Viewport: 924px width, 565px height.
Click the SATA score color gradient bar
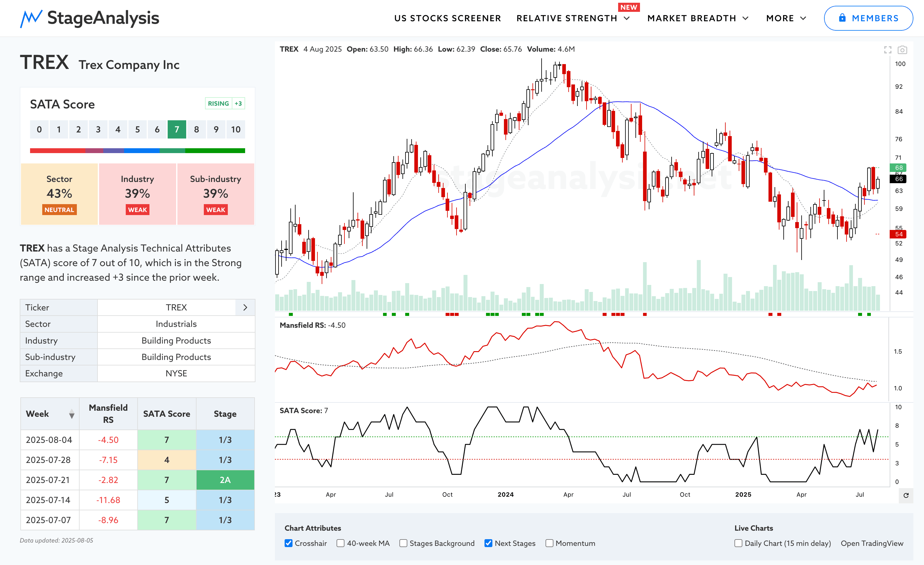click(x=137, y=151)
